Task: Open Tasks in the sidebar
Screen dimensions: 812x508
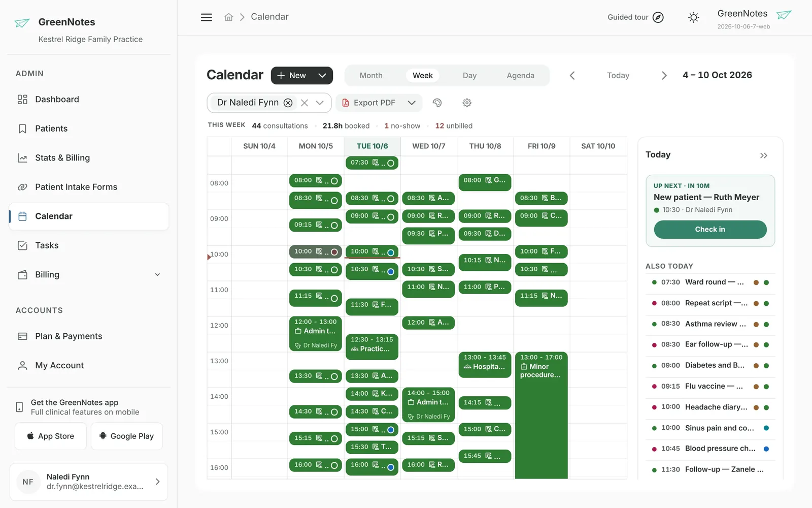Action: click(x=89, y=245)
